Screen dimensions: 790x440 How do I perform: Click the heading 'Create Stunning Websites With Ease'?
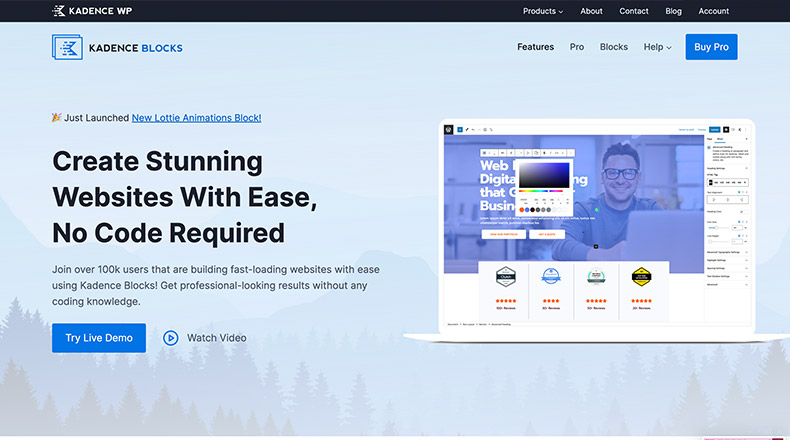coord(185,197)
